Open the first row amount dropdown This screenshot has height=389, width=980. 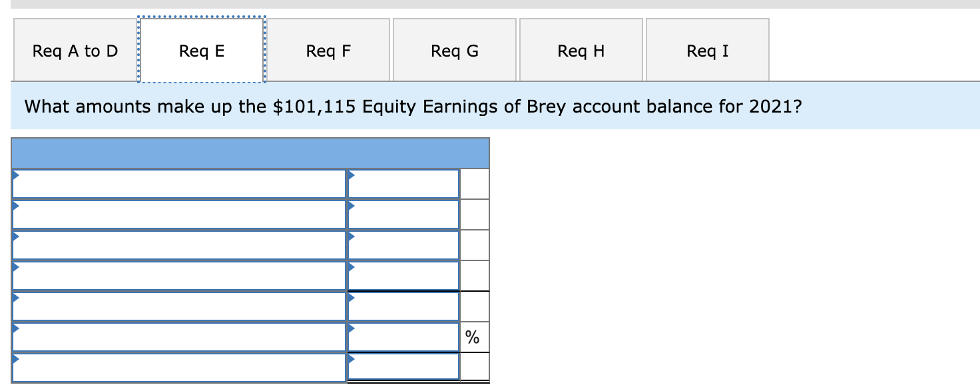(x=349, y=177)
